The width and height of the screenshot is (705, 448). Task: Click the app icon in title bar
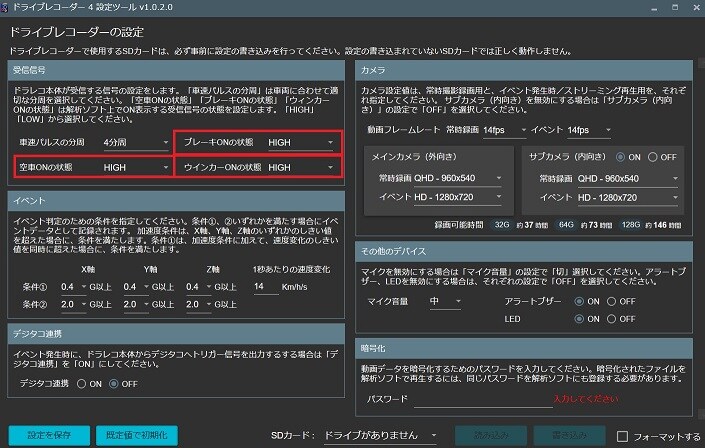pos(4,8)
